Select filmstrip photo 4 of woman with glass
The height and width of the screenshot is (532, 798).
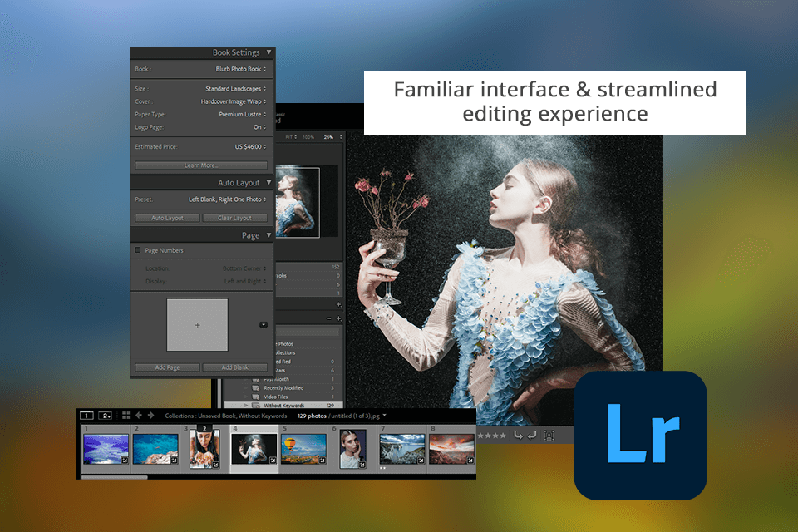[254, 449]
